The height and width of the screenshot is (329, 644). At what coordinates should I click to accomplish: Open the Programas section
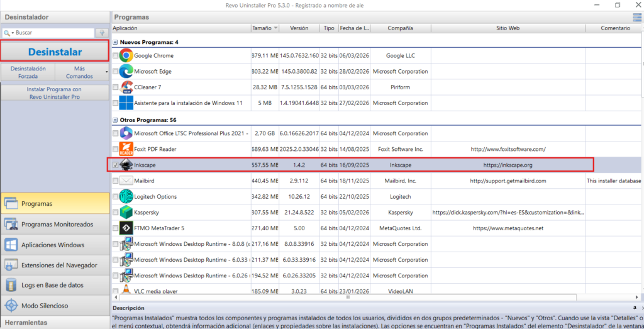[x=55, y=203]
